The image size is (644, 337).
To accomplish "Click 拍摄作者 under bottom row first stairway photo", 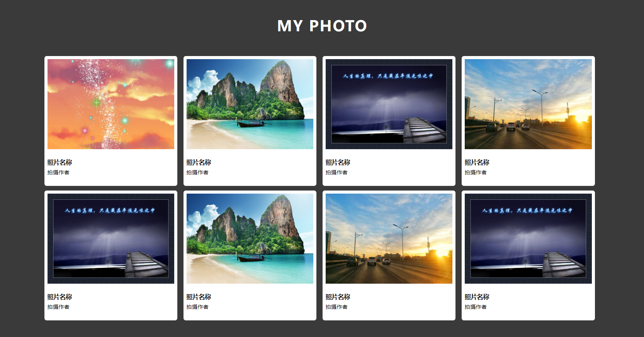I will click(58, 307).
